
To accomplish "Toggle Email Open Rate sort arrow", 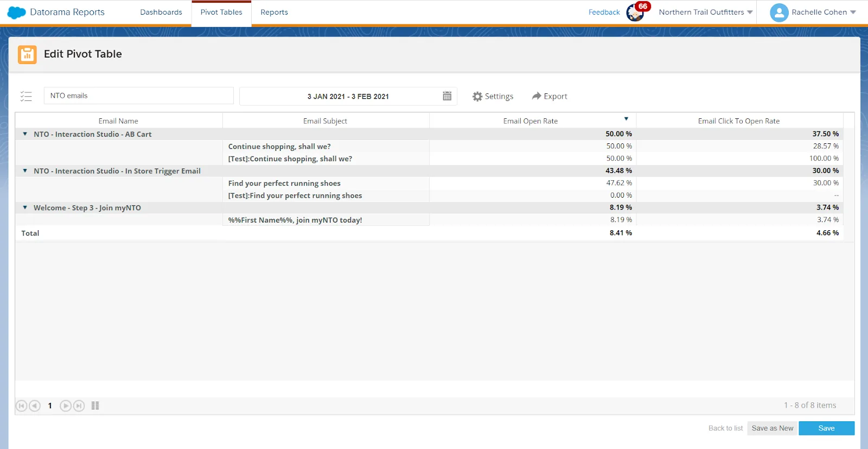I will pyautogui.click(x=626, y=119).
